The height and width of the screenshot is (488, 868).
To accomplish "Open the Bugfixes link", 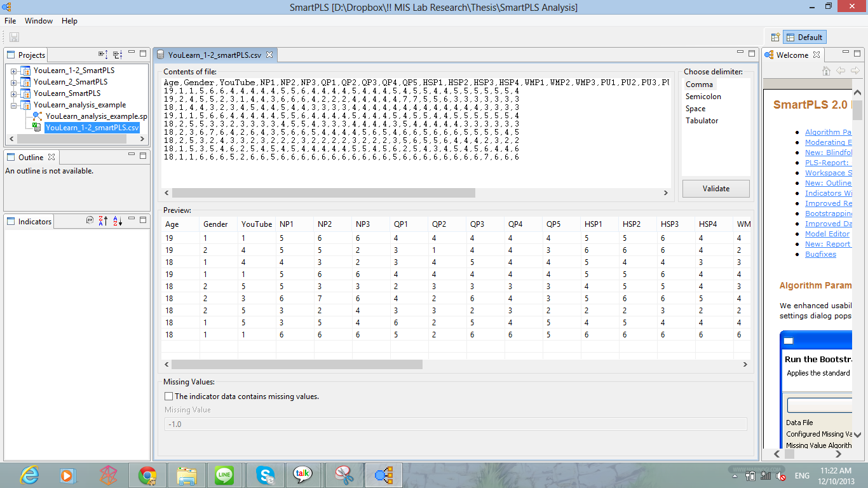I will click(x=820, y=254).
